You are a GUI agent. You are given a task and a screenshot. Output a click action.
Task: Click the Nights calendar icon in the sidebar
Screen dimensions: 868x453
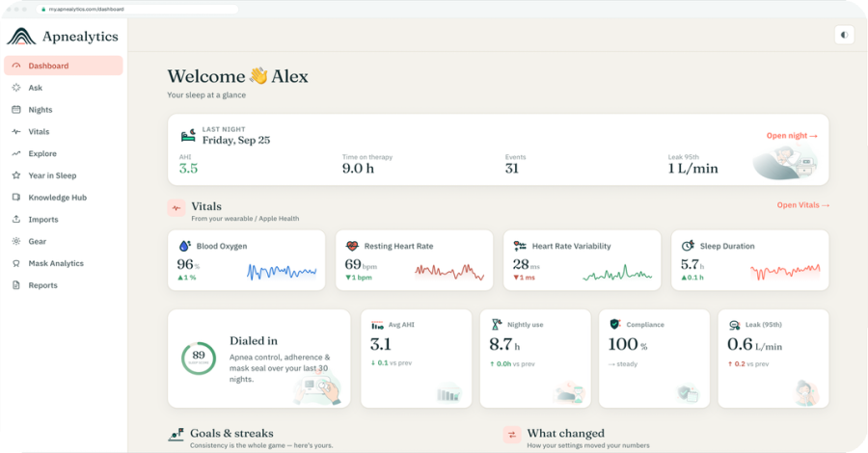(x=16, y=110)
